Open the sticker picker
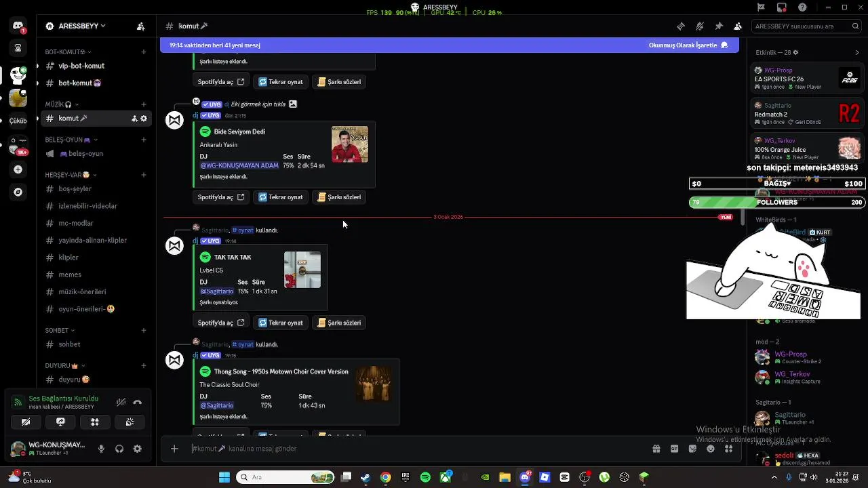Screen dimensions: 868x488 click(692, 449)
